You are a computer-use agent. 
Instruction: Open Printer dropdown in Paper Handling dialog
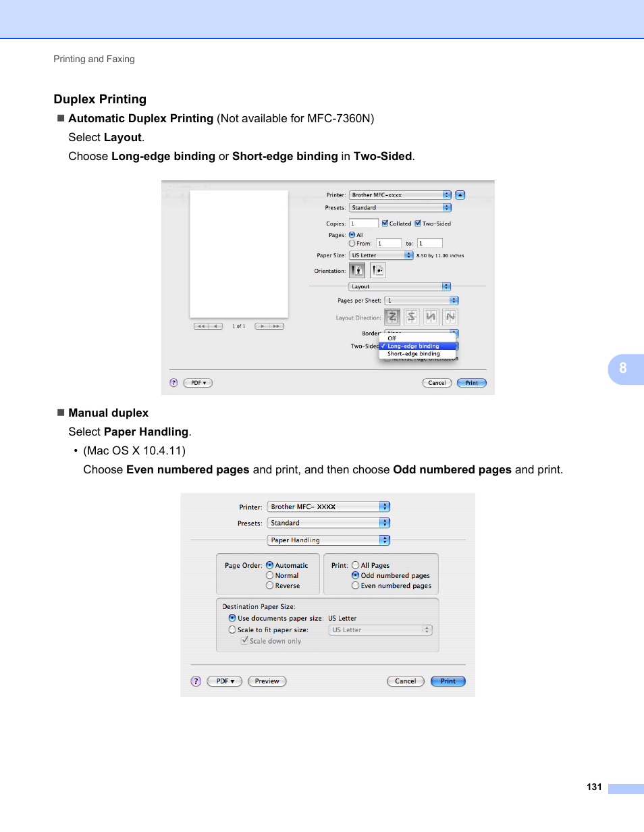click(329, 506)
